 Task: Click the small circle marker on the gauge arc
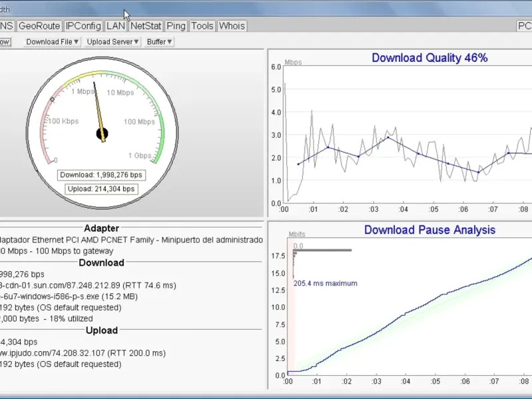[x=53, y=100]
